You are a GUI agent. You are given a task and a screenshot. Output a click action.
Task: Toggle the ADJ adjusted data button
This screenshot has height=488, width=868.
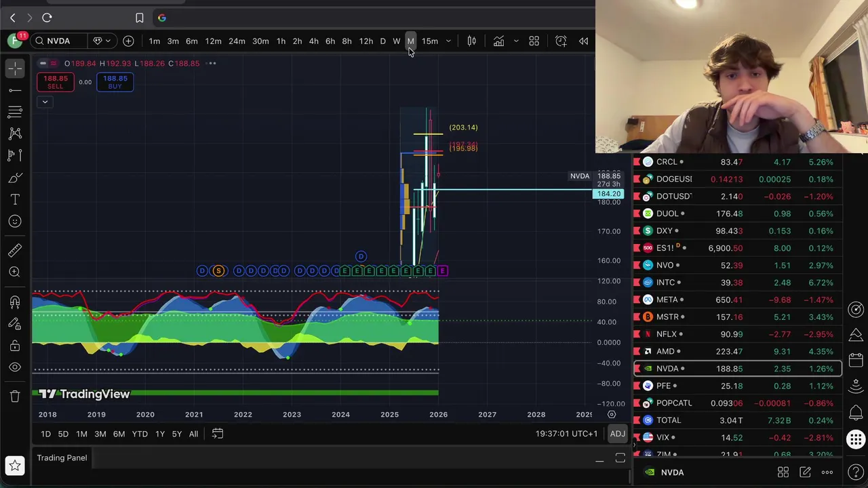click(x=617, y=434)
